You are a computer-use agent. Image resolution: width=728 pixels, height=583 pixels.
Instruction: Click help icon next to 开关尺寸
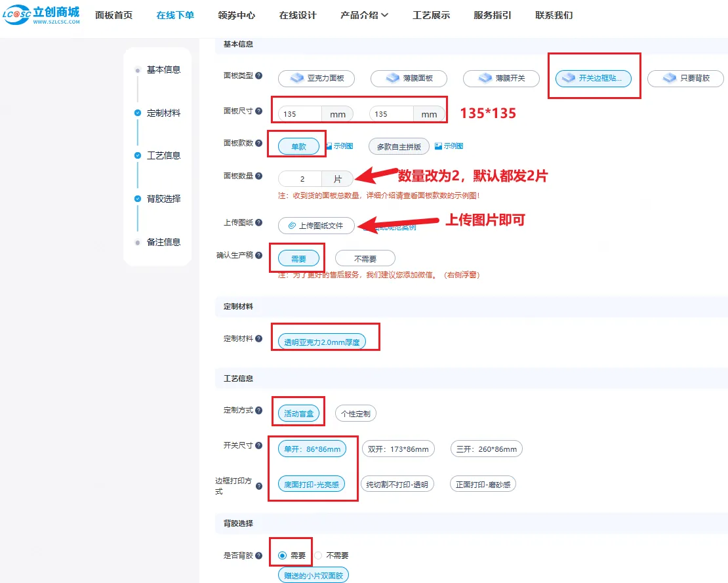pyautogui.click(x=259, y=446)
